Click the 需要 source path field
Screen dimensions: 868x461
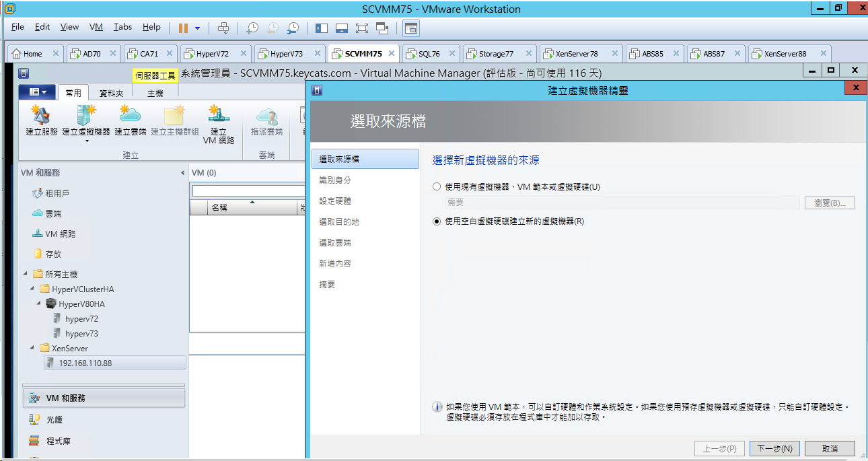point(622,203)
